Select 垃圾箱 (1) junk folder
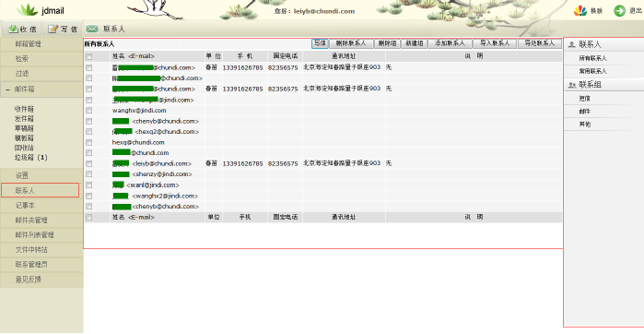This screenshot has height=334, width=644. pyautogui.click(x=30, y=157)
